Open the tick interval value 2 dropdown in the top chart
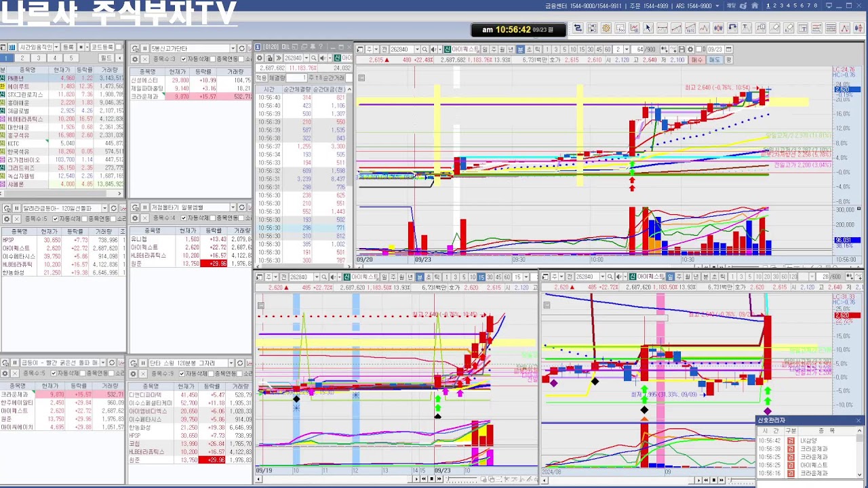Image resolution: width=868 pixels, height=488 pixels. click(x=627, y=49)
